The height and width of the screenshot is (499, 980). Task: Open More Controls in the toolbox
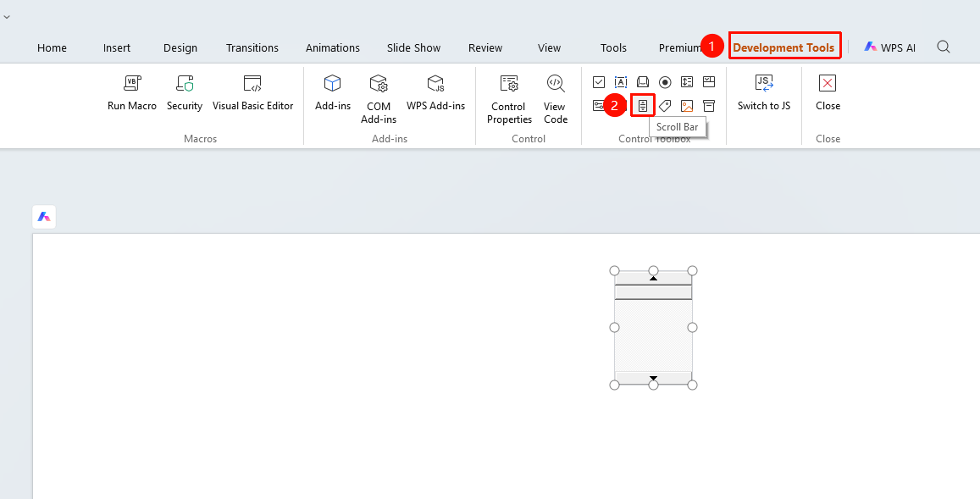pos(709,106)
